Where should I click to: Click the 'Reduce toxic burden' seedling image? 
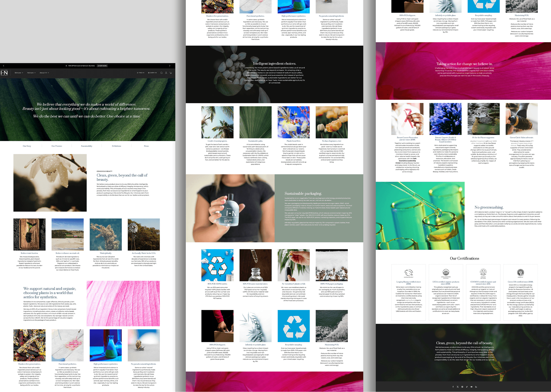point(30,234)
